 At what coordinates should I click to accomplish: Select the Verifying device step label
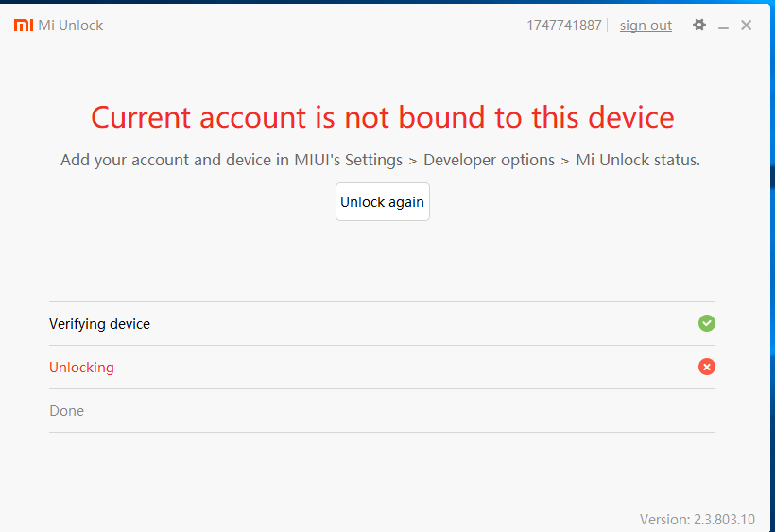tap(99, 324)
